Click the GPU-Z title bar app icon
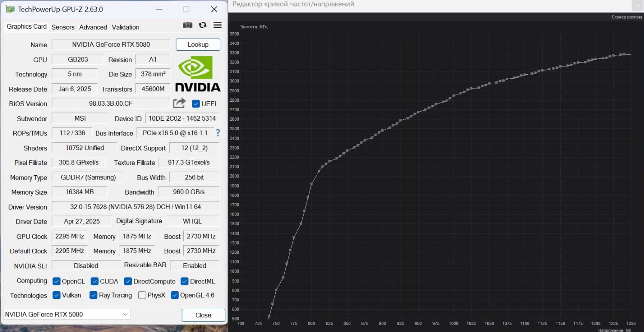Viewport: 644px width, 332px height. (x=10, y=9)
